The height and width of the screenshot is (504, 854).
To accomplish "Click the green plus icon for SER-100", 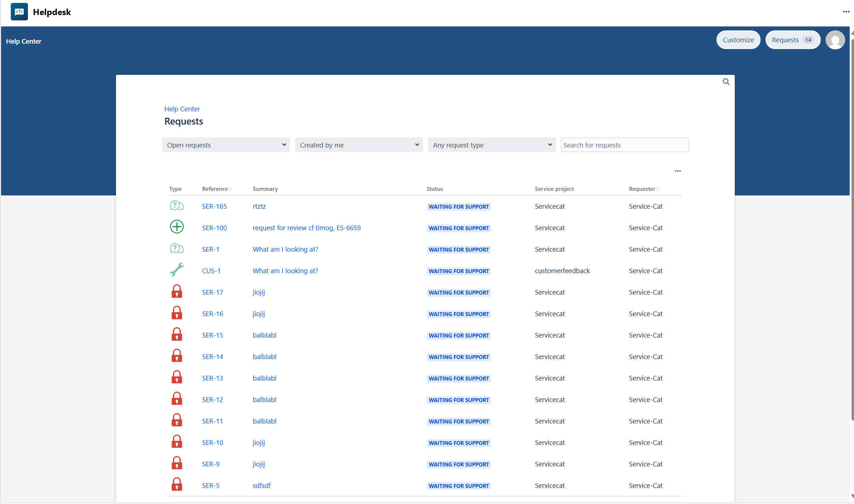I will pos(177,227).
